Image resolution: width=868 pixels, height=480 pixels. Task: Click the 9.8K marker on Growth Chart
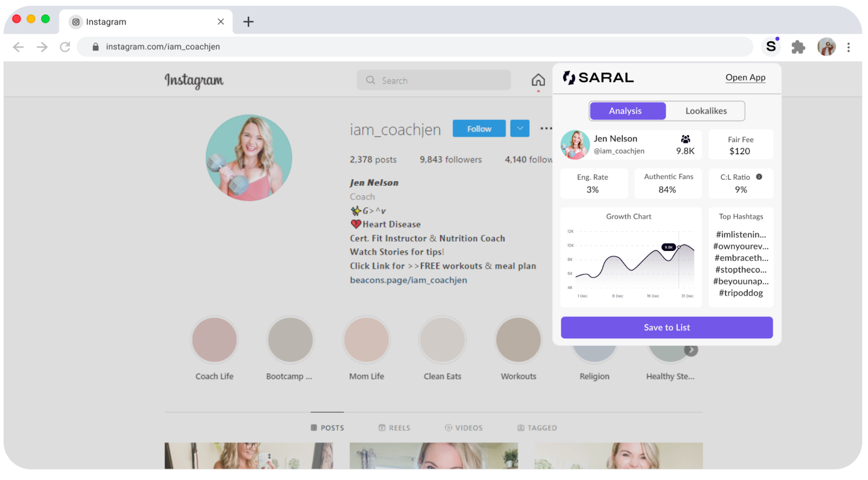click(x=669, y=247)
